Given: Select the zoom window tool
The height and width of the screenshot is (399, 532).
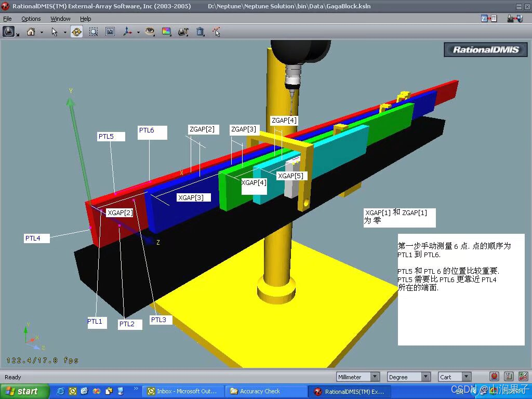Looking at the screenshot, I should pyautogui.click(x=94, y=32).
